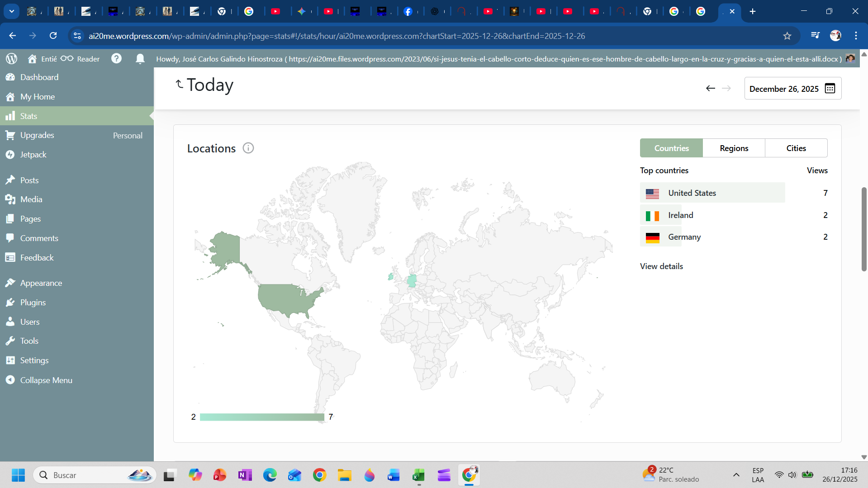Expand the browser tab search dropdown
Image resolution: width=868 pixels, height=488 pixels.
tap(12, 11)
